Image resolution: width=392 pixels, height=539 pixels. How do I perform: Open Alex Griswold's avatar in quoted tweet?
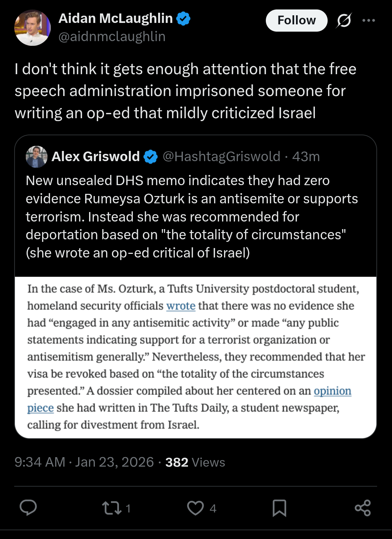pyautogui.click(x=36, y=157)
